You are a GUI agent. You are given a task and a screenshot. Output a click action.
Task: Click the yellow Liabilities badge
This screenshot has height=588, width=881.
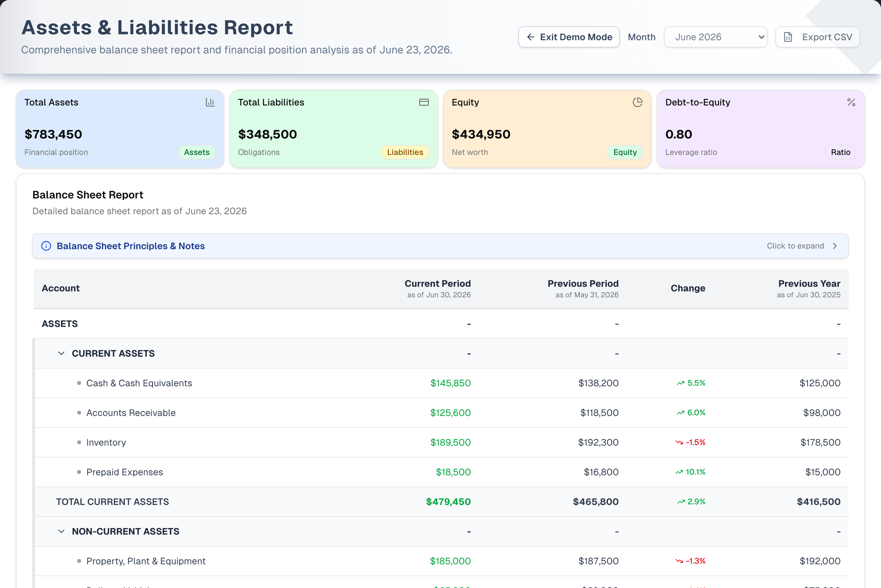click(x=405, y=152)
